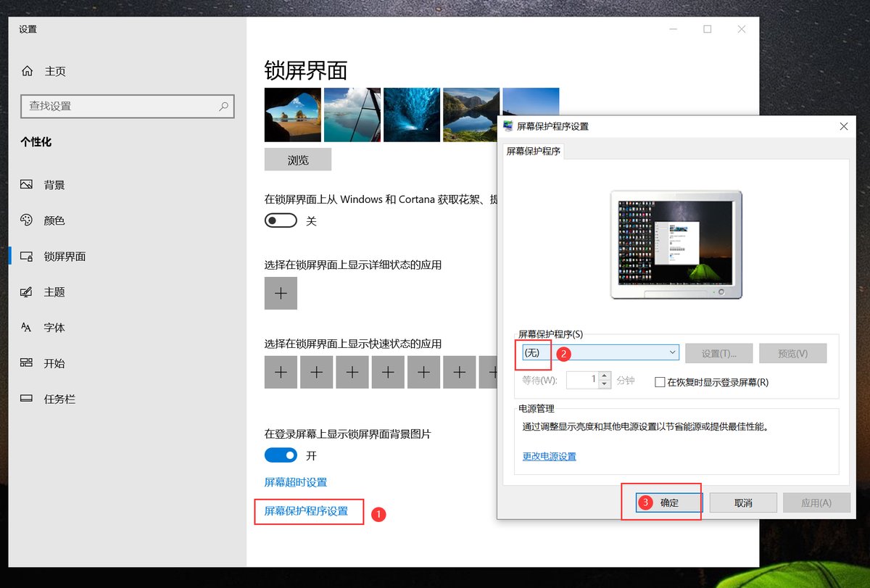
Task: Increase wait minutes with up arrow
Action: pyautogui.click(x=605, y=376)
